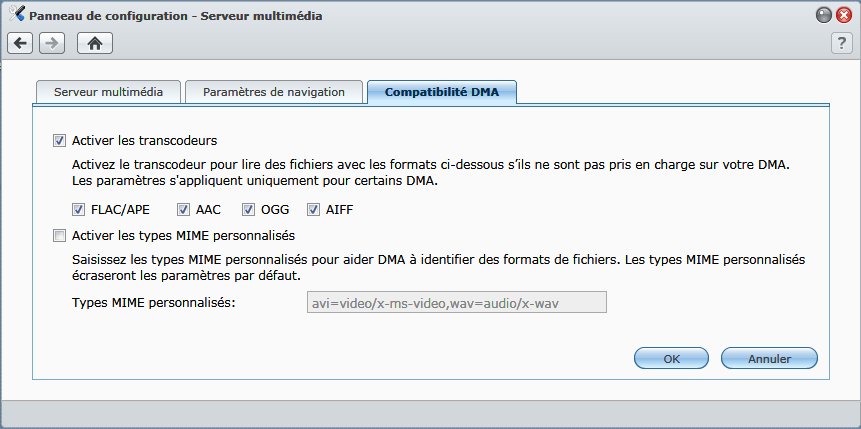
Task: Open the Paramètres de navigation tab
Action: [274, 92]
